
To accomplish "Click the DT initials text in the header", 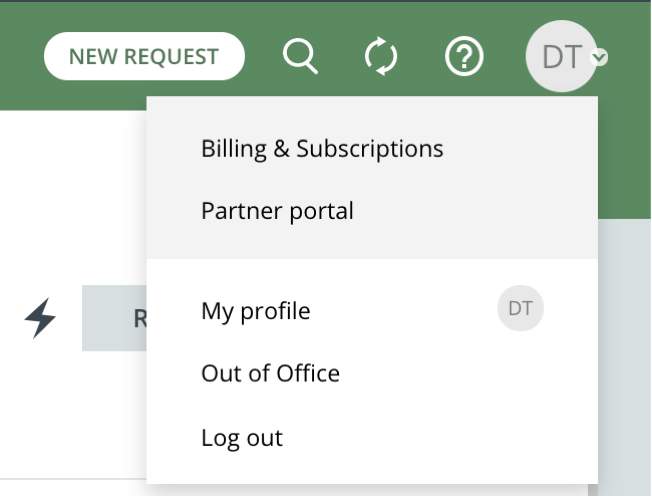I will coord(561,57).
